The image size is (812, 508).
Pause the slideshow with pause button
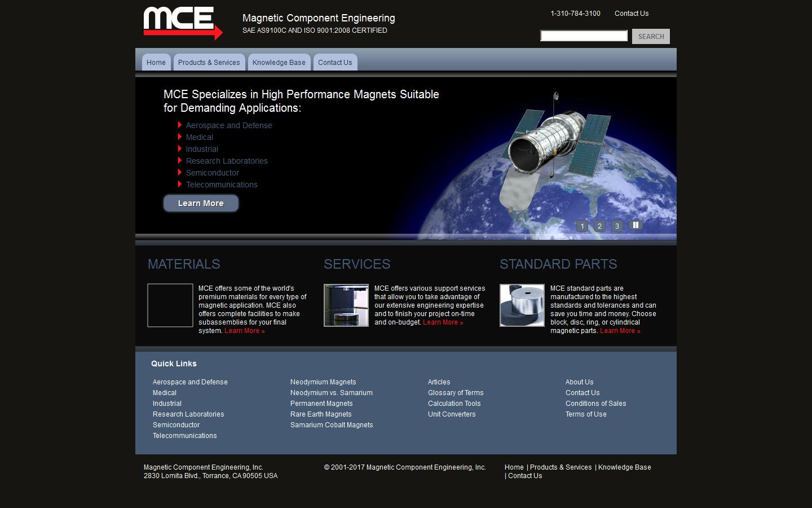[x=636, y=225]
